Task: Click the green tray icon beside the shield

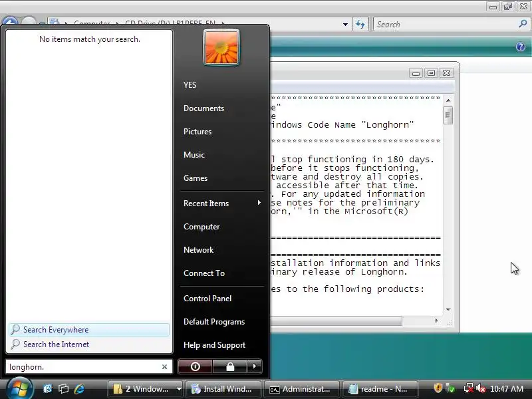Action: click(450, 388)
